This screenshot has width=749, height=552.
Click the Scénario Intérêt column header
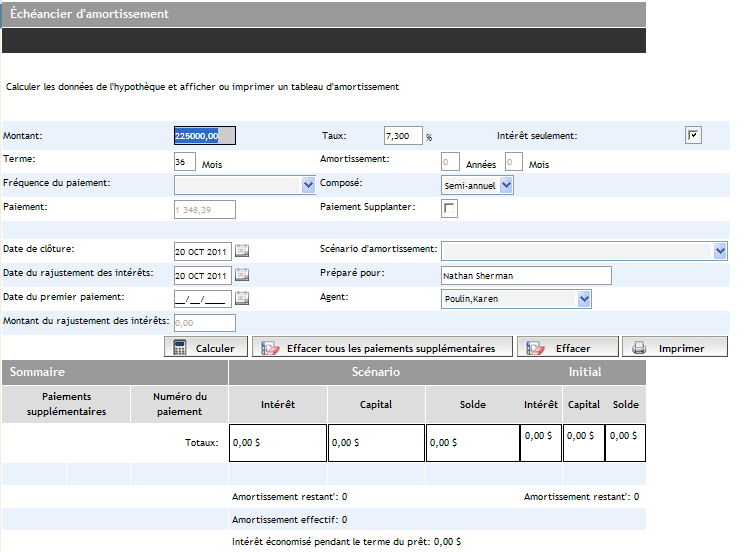278,404
